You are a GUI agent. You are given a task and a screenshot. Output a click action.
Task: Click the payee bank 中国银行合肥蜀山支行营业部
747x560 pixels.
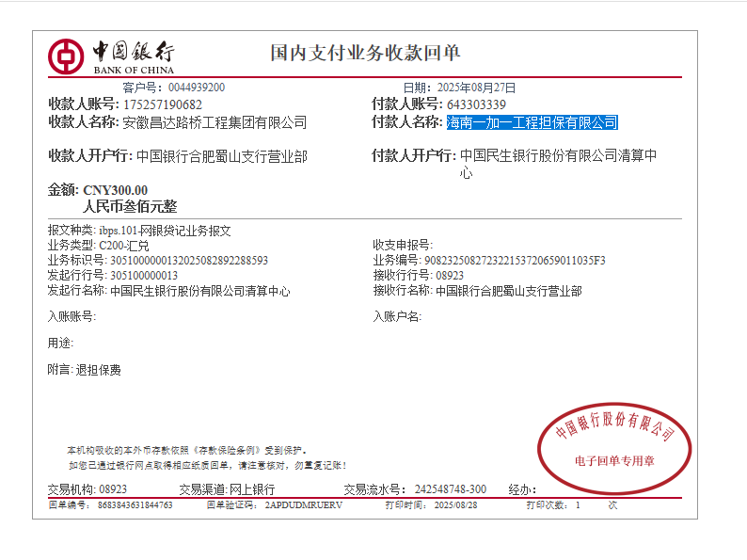tap(221, 156)
